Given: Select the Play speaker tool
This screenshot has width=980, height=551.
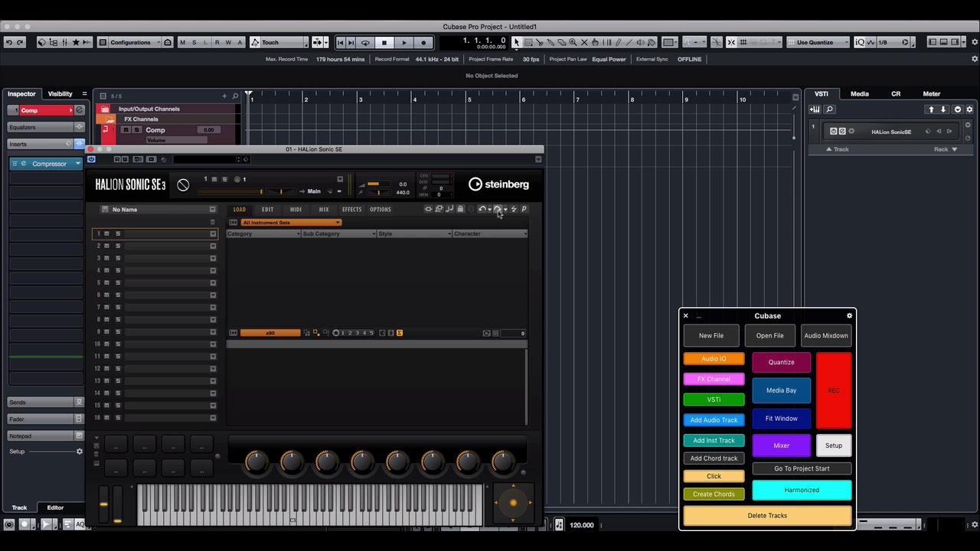Looking at the screenshot, I should (640, 42).
